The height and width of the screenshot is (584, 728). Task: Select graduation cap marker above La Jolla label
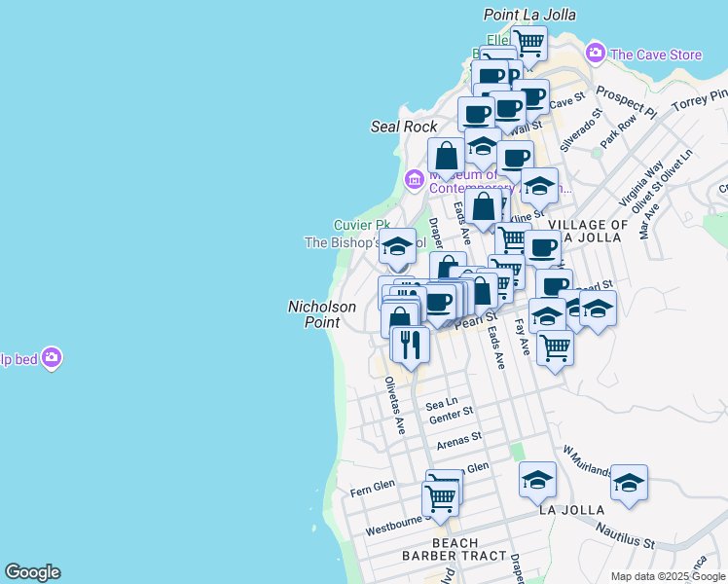pyautogui.click(x=537, y=482)
